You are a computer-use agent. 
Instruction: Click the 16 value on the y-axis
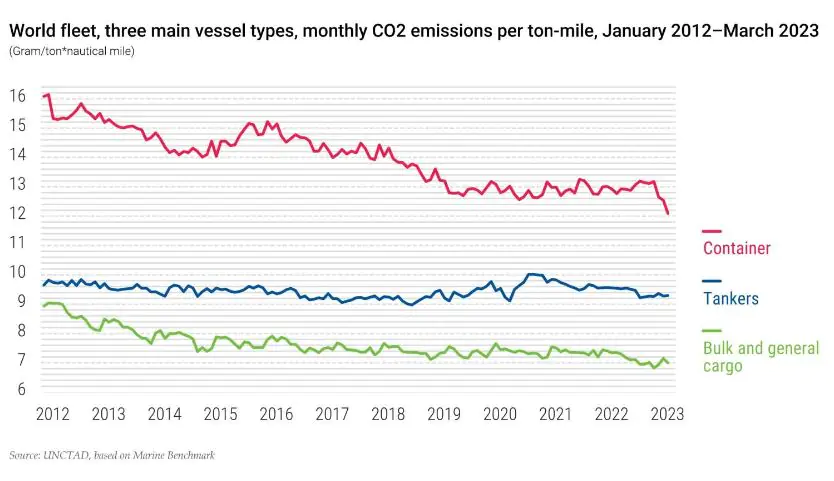[x=18, y=96]
